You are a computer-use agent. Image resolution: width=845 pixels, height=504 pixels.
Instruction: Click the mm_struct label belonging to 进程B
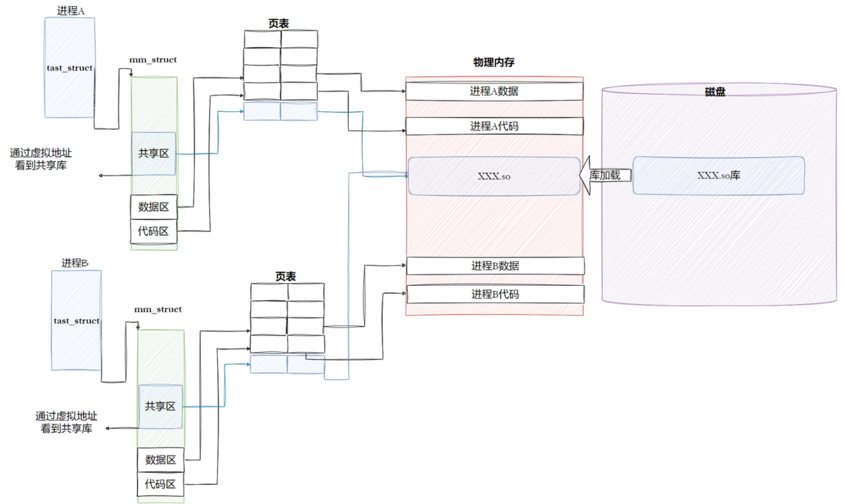[x=158, y=310]
